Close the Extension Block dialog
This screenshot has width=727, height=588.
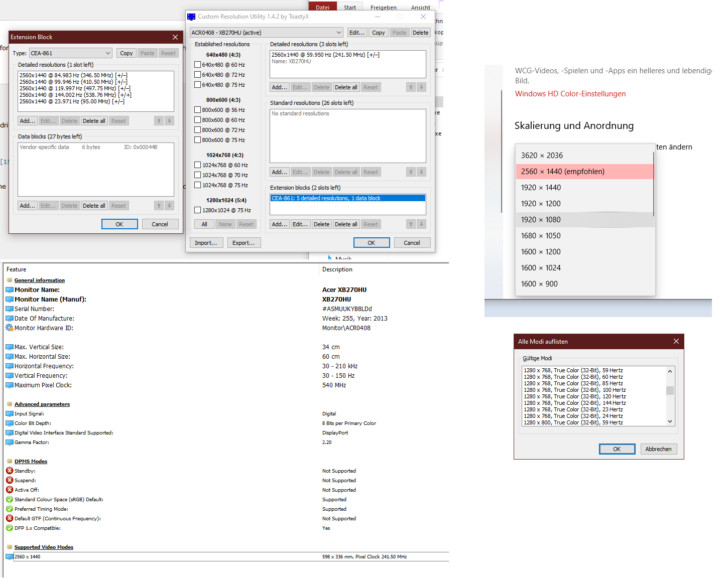pos(175,37)
